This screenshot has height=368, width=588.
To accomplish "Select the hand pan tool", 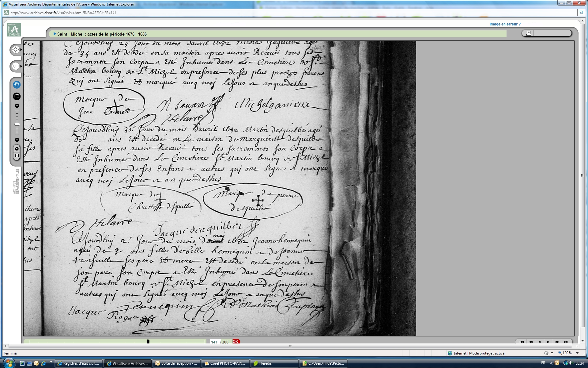I will [17, 85].
